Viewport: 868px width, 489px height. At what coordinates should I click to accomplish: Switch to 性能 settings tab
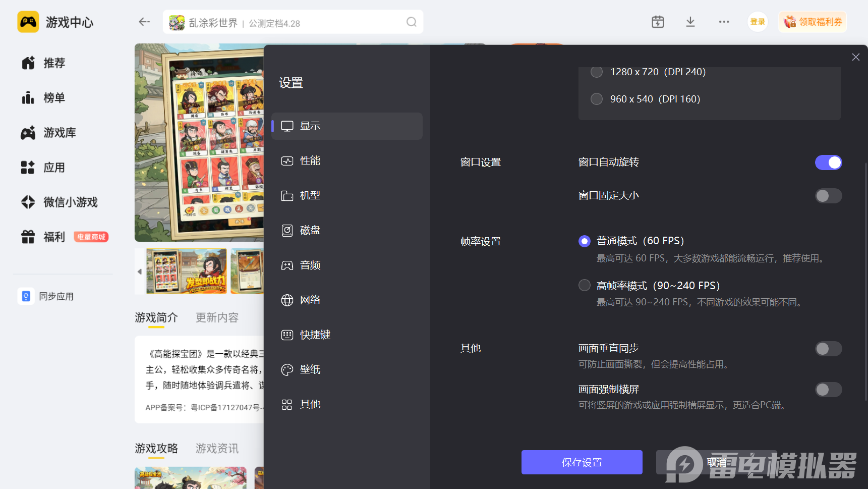[x=310, y=160]
